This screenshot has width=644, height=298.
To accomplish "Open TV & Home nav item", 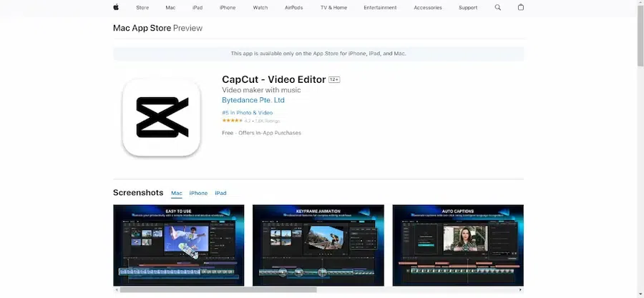I will pos(333,7).
